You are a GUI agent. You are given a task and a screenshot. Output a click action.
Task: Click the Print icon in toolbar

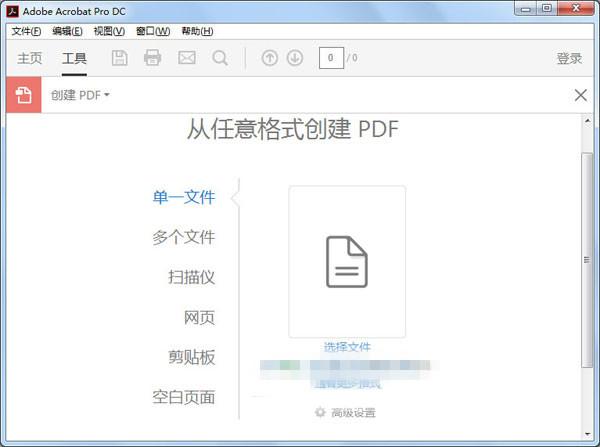tap(152, 58)
